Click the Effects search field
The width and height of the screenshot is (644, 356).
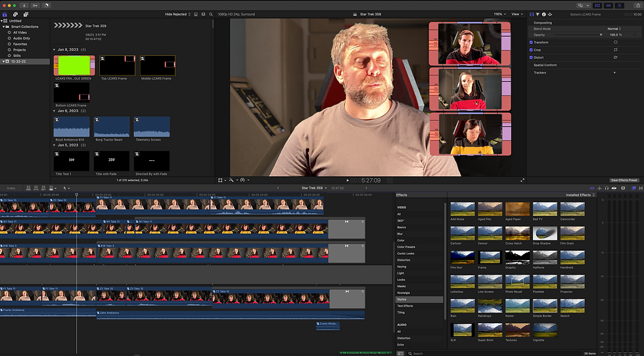(x=493, y=353)
